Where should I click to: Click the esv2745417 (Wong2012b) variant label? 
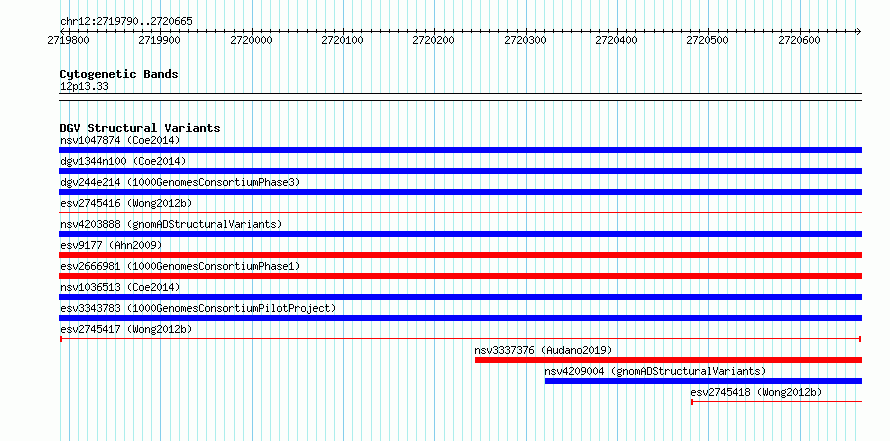click(126, 329)
